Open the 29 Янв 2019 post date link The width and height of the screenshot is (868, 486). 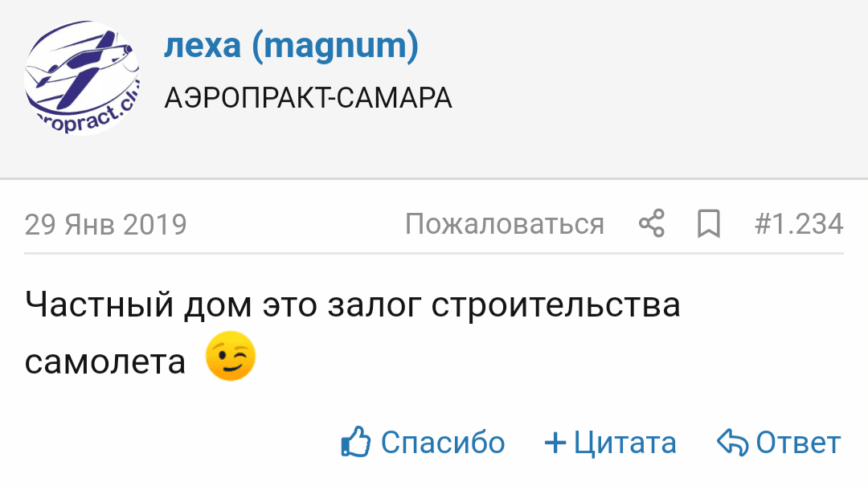pyautogui.click(x=105, y=224)
